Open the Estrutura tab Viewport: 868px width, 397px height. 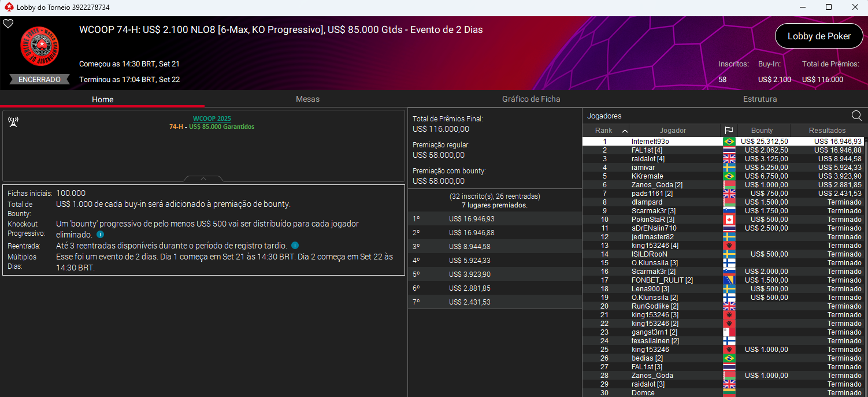coord(760,99)
